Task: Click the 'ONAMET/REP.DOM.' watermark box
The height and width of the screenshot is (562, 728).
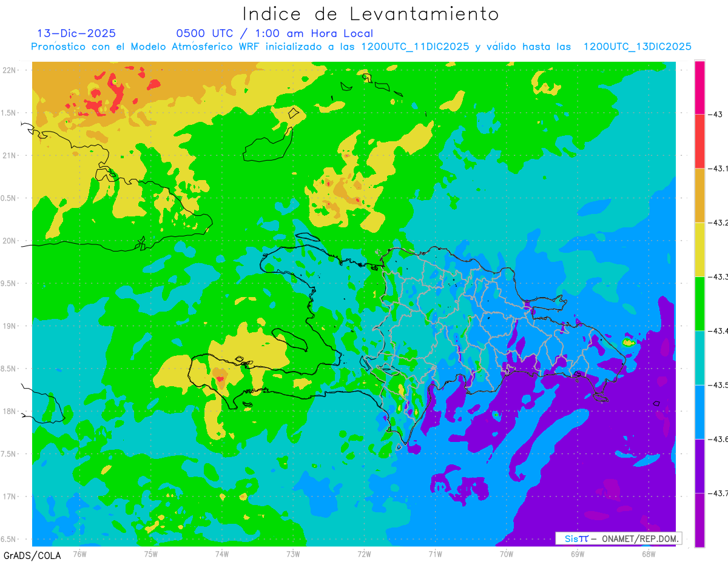Action: [618, 538]
